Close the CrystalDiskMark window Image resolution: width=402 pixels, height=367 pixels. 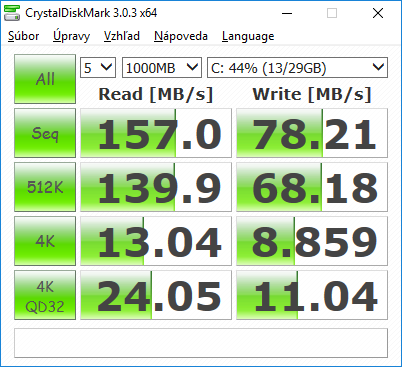[x=378, y=13]
